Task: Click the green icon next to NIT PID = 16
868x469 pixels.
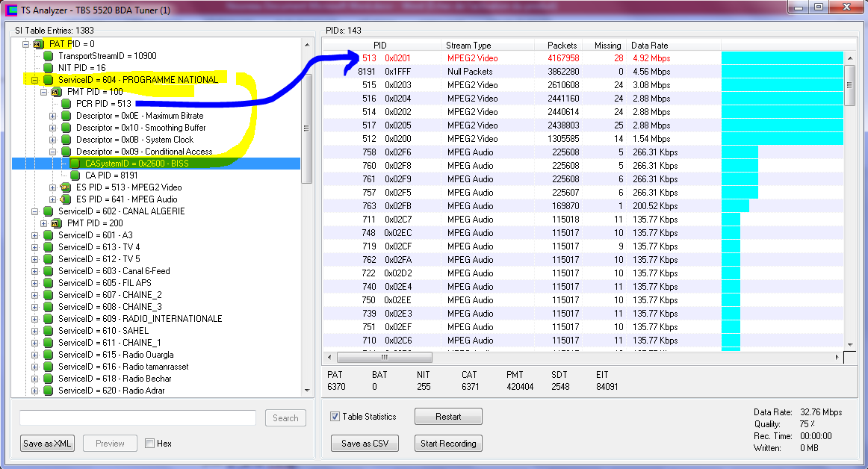Action: click(48, 68)
